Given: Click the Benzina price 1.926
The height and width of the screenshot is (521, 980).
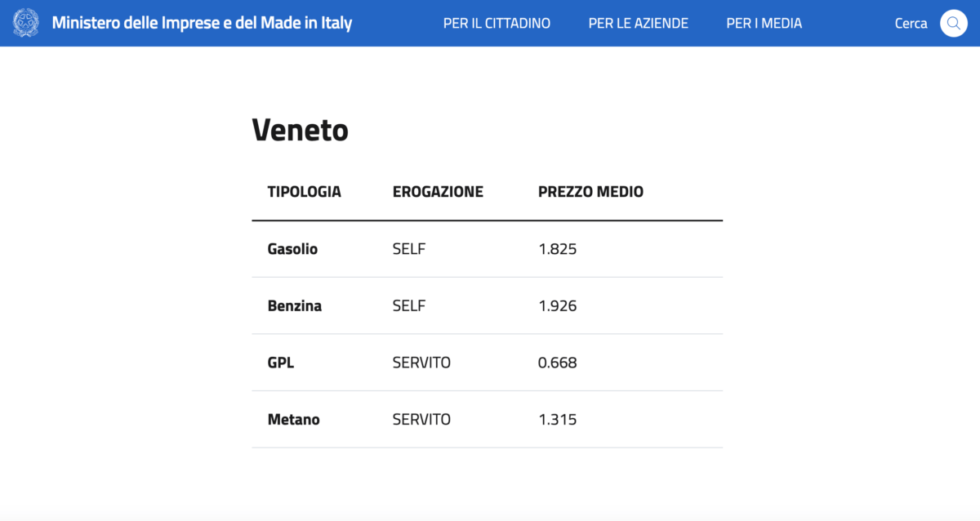Looking at the screenshot, I should pos(557,306).
